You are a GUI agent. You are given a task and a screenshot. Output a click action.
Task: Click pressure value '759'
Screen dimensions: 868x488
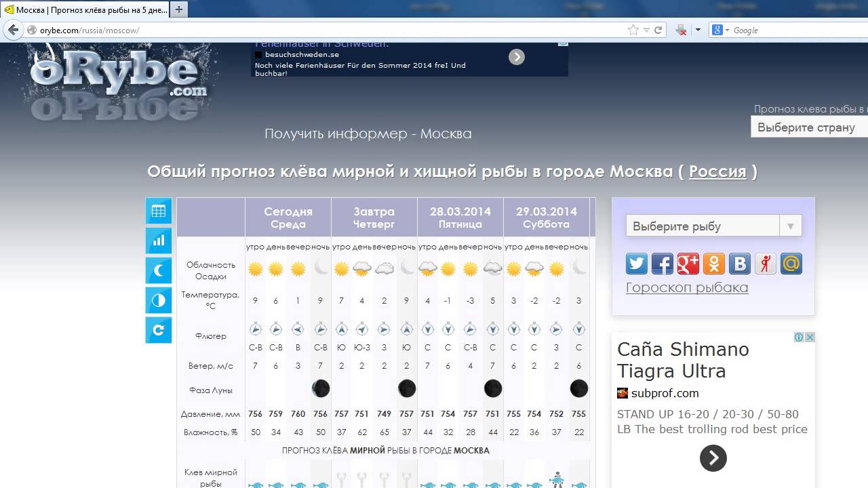pyautogui.click(x=276, y=413)
